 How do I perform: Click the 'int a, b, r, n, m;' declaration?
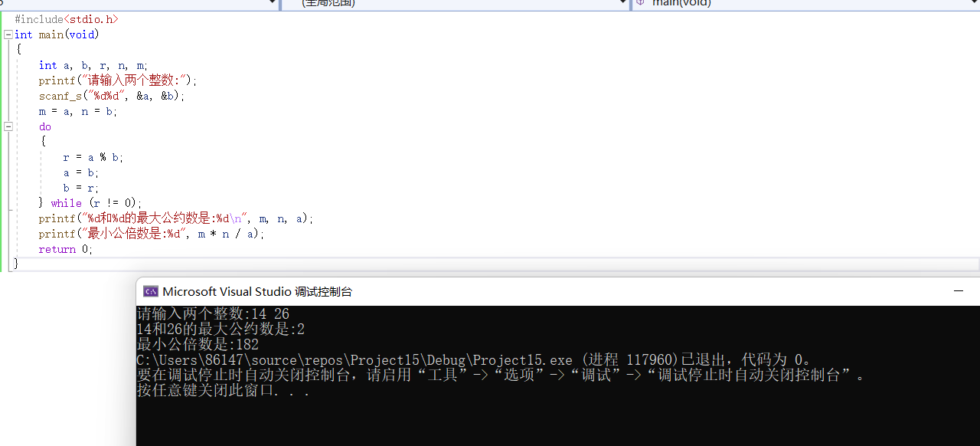pos(93,65)
